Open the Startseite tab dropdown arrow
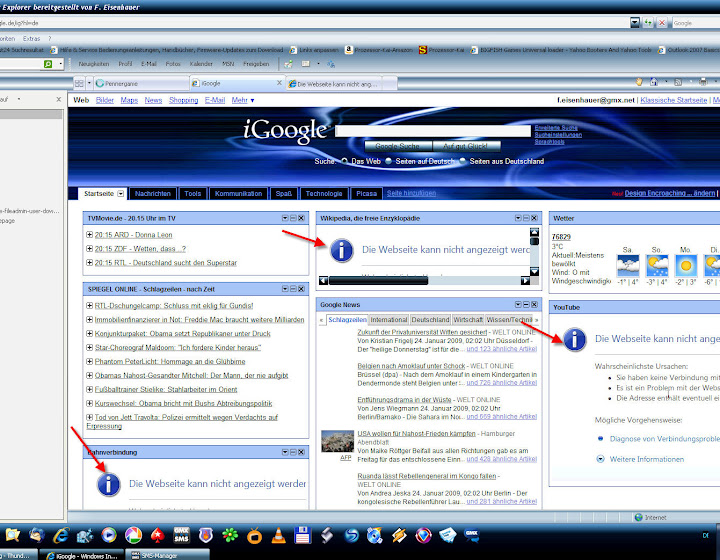The height and width of the screenshot is (560, 720). (120, 194)
